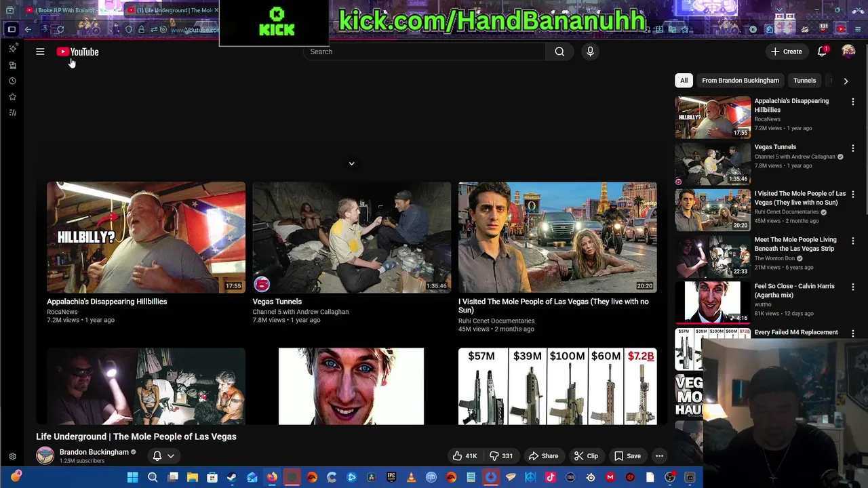Screen dimensions: 868x488
Task: Click the Clip scissors button
Action: coord(586,456)
